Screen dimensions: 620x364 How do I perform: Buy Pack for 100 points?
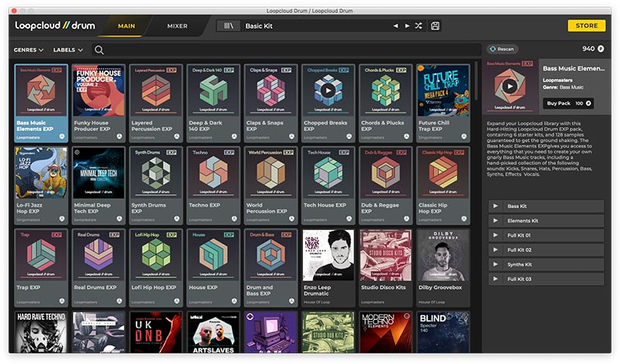coord(568,103)
